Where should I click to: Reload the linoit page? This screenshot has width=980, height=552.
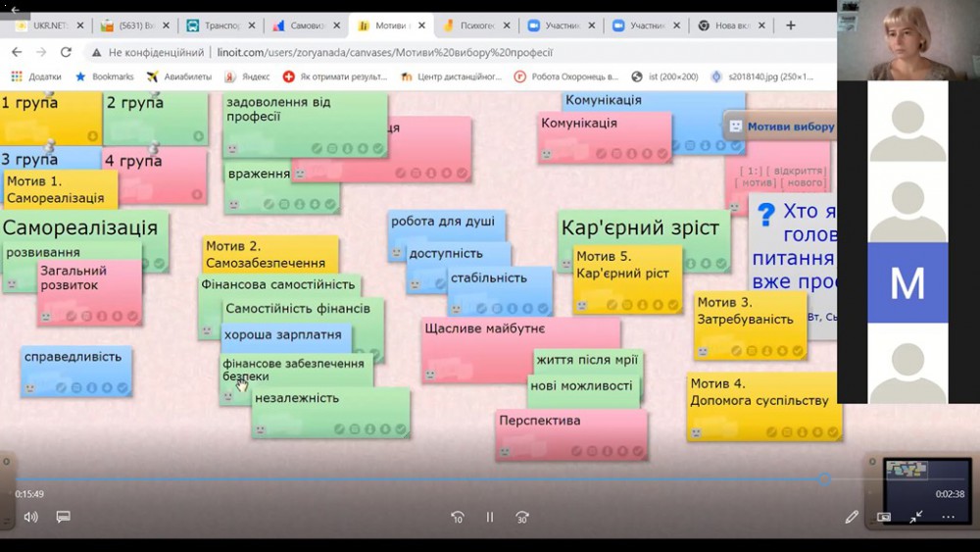66,53
